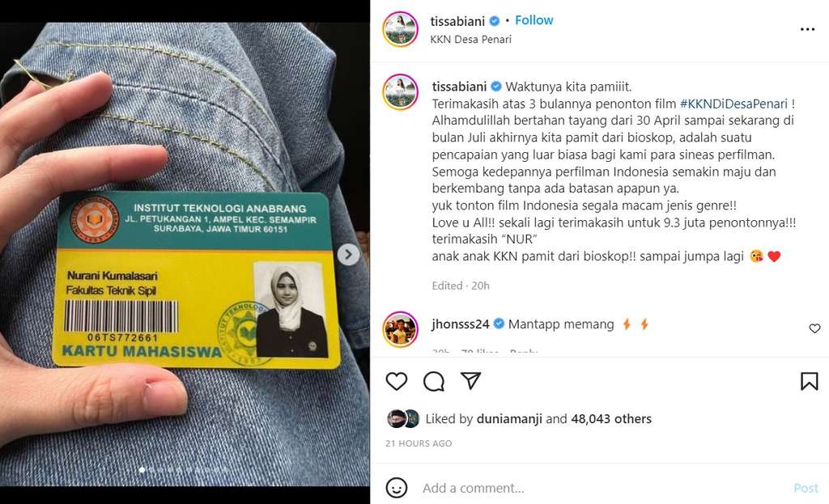Open emoji picker smiley icon
The height and width of the screenshot is (504, 829).
click(x=397, y=488)
